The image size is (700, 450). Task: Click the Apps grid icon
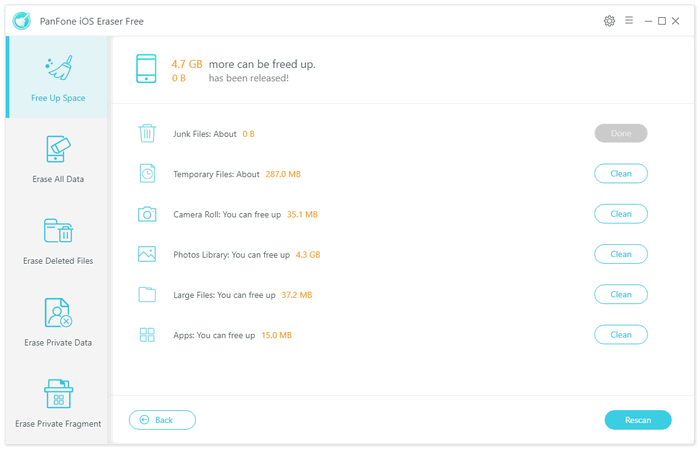pyautogui.click(x=147, y=335)
